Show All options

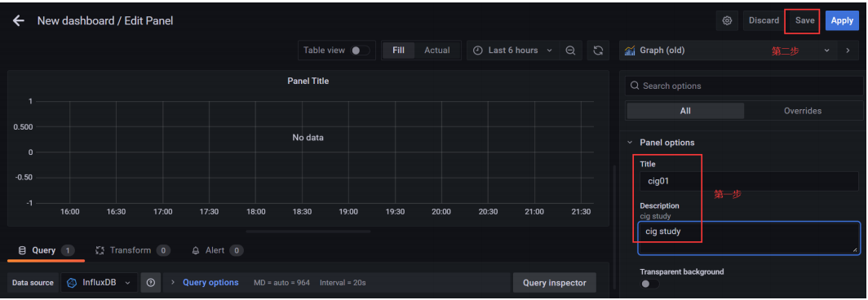coord(685,111)
